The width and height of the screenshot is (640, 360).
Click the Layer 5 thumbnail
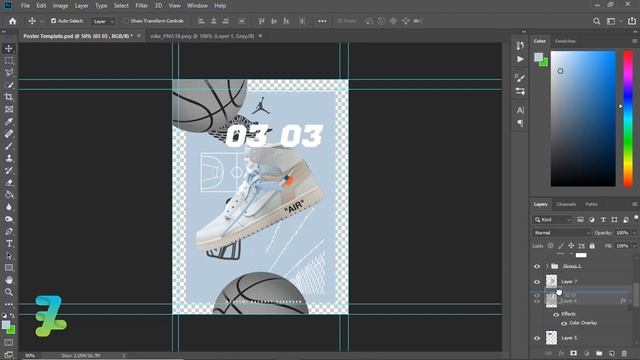(x=551, y=338)
